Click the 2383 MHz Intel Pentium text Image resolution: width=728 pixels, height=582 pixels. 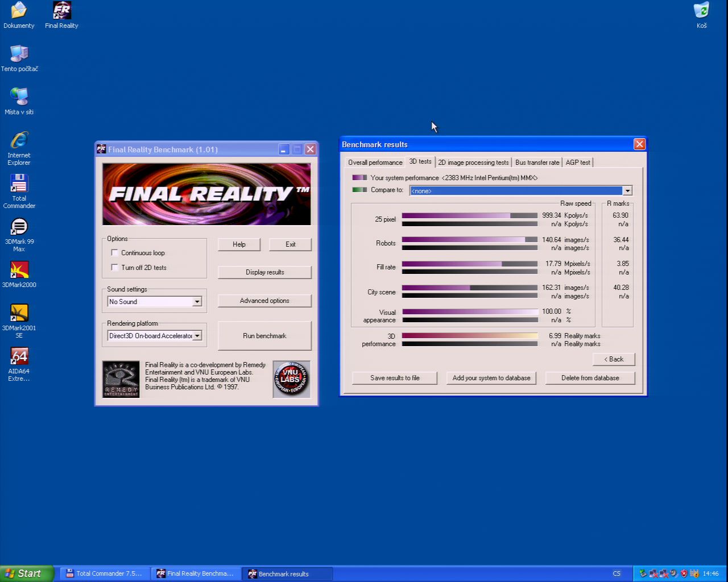pyautogui.click(x=489, y=178)
